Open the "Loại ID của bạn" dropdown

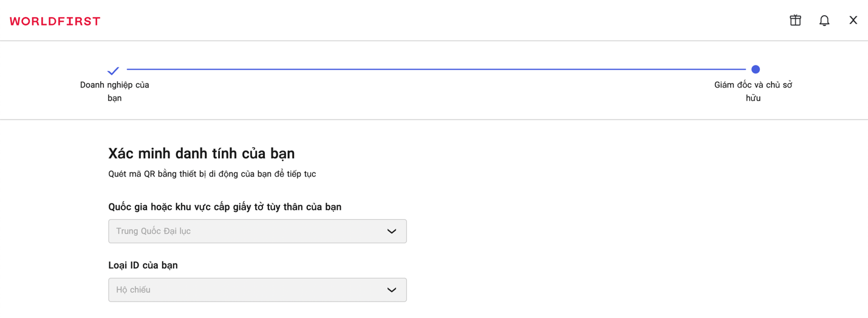coord(257,290)
